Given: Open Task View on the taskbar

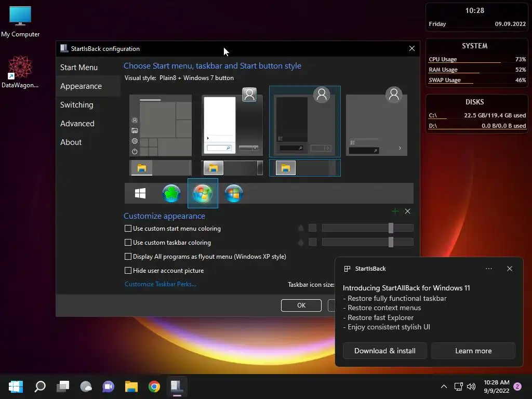Looking at the screenshot, I should pos(63,387).
